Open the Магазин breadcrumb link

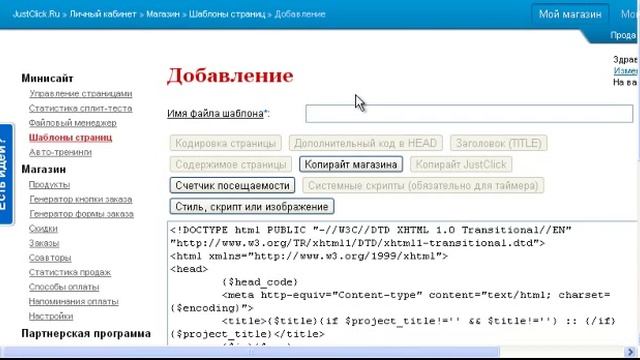[163, 14]
